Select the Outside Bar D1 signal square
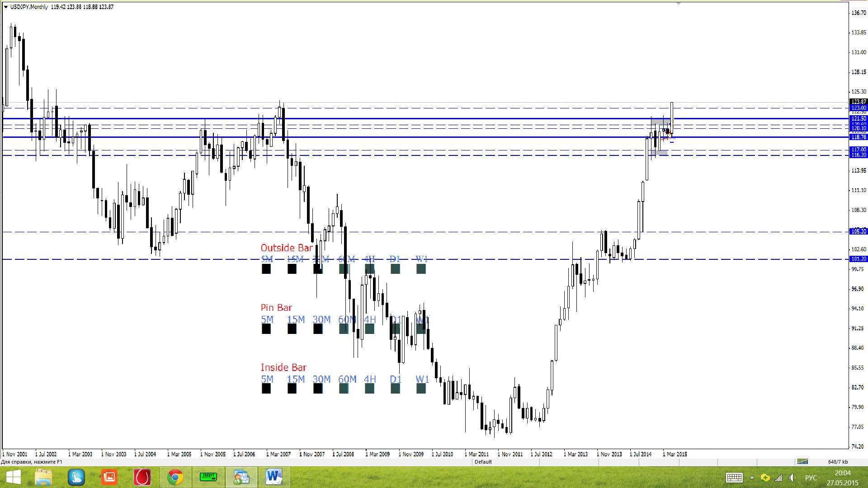This screenshot has height=488, width=868. (395, 269)
